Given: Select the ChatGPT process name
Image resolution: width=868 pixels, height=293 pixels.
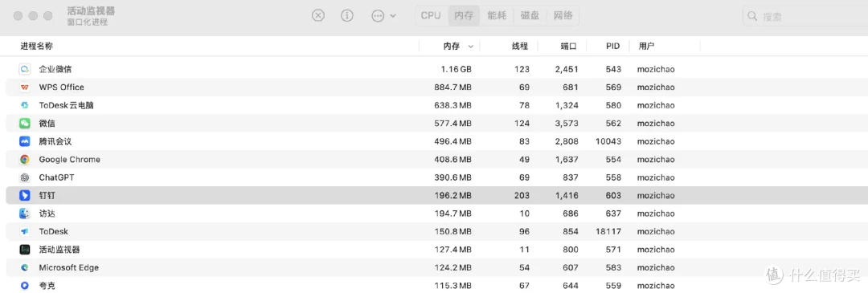Looking at the screenshot, I should (56, 177).
